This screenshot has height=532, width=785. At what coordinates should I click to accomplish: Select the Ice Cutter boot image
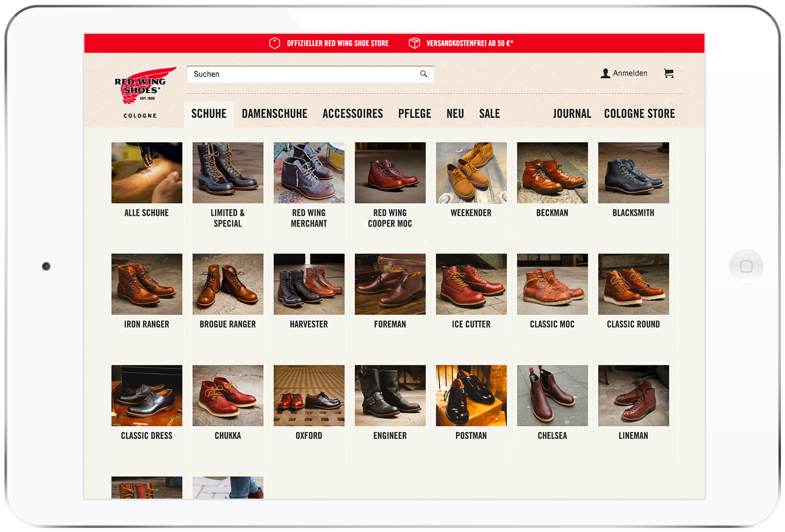coord(471,284)
